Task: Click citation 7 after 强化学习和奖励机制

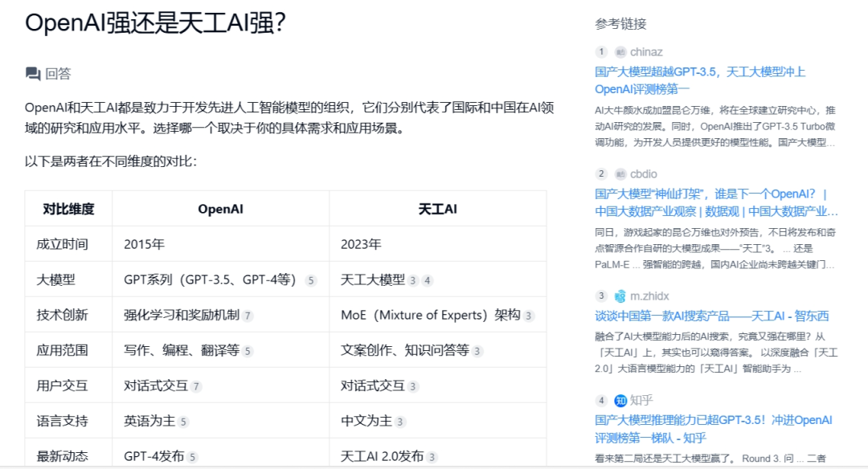Action: pyautogui.click(x=248, y=316)
